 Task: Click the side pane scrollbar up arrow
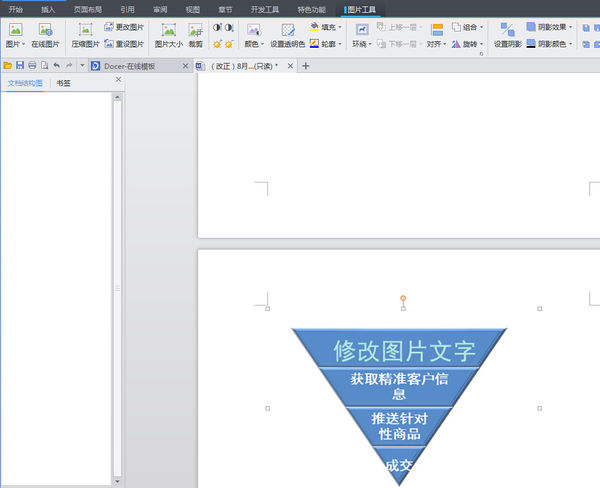[x=117, y=97]
